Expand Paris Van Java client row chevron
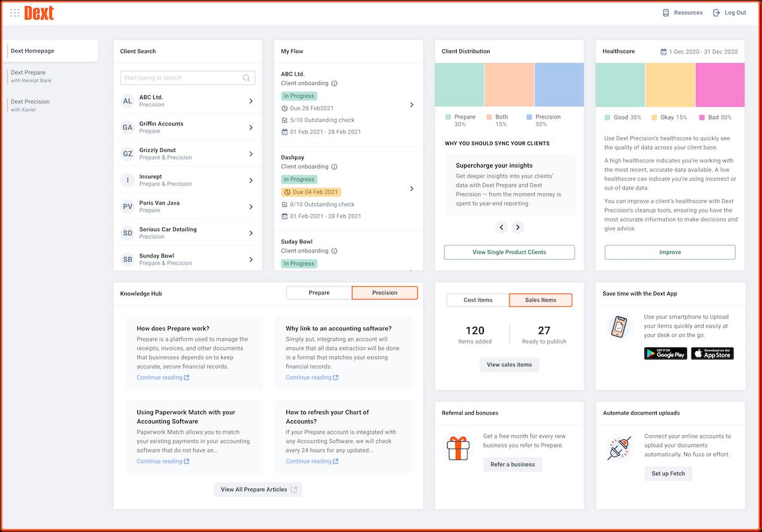 point(251,207)
